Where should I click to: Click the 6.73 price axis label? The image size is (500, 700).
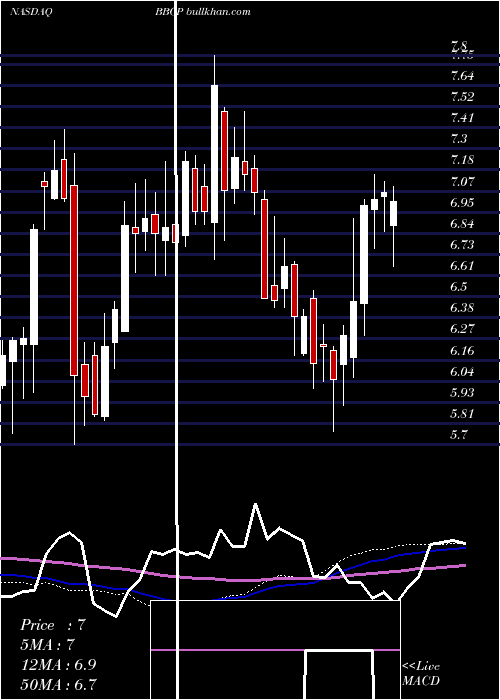point(462,245)
